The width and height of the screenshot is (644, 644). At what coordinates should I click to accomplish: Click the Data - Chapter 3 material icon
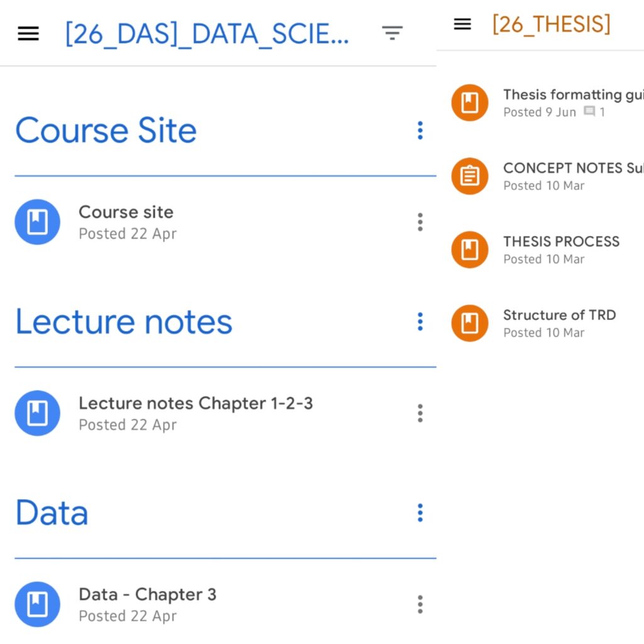click(x=37, y=604)
